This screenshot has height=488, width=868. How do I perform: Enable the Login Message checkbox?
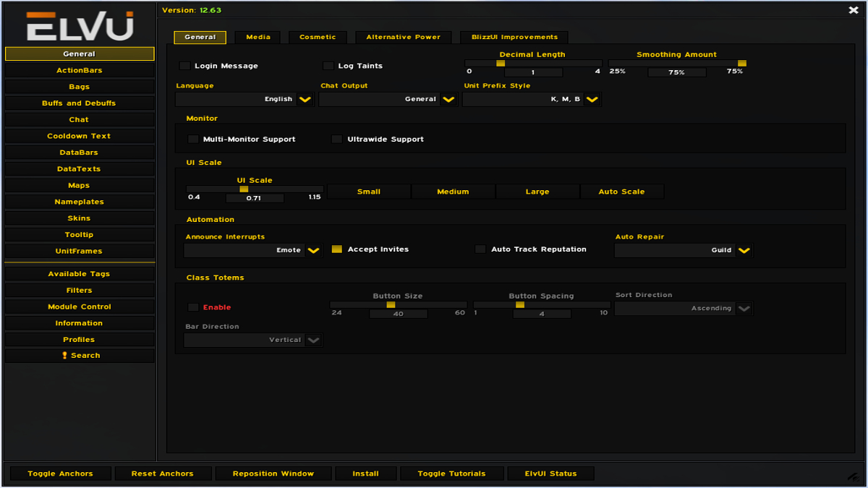pos(184,66)
